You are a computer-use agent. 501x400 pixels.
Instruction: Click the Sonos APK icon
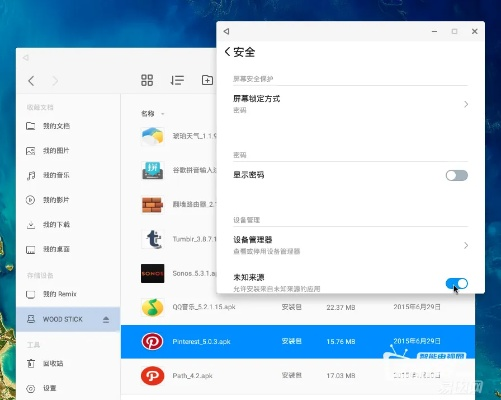coord(152,273)
